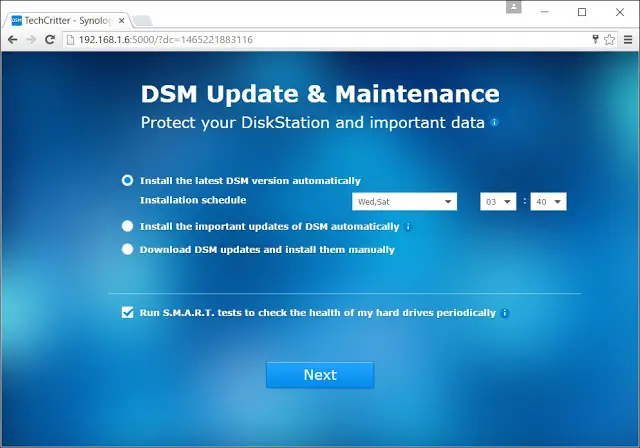This screenshot has width=640, height=448.
Task: Click the Installation schedule label
Action: (x=193, y=200)
